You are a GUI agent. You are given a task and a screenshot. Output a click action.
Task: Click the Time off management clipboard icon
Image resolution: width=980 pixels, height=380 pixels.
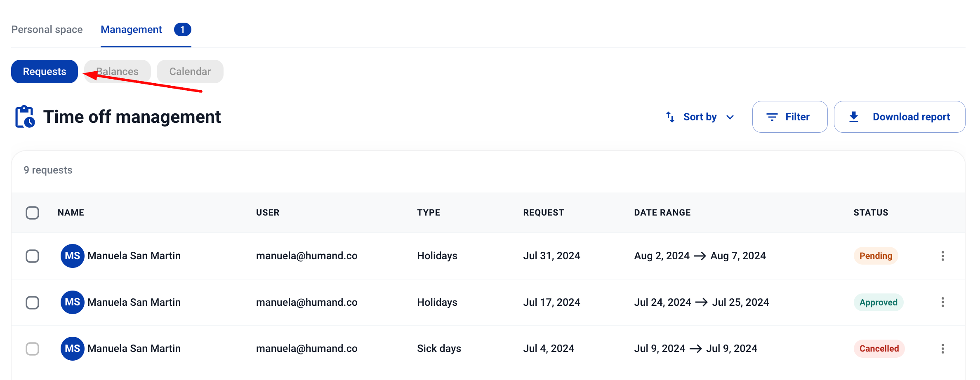[25, 117]
